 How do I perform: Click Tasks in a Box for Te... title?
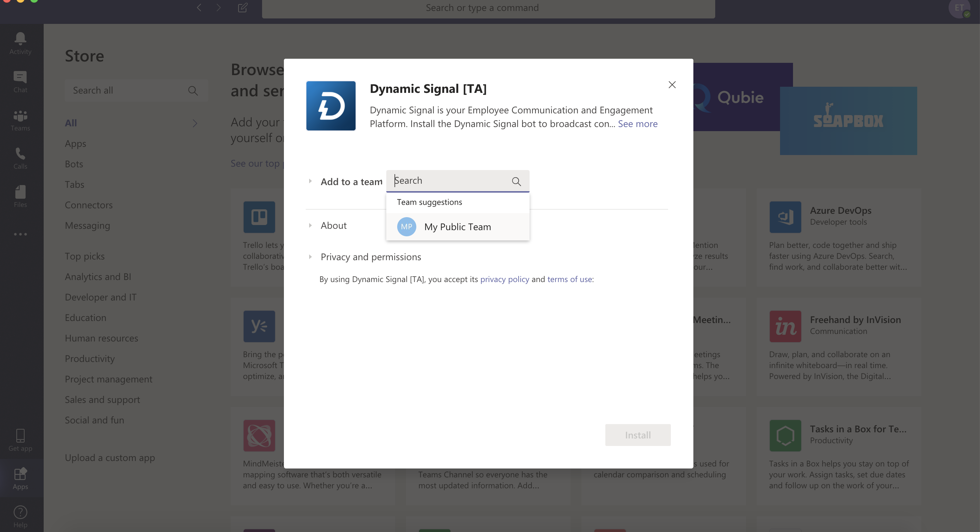tap(858, 429)
